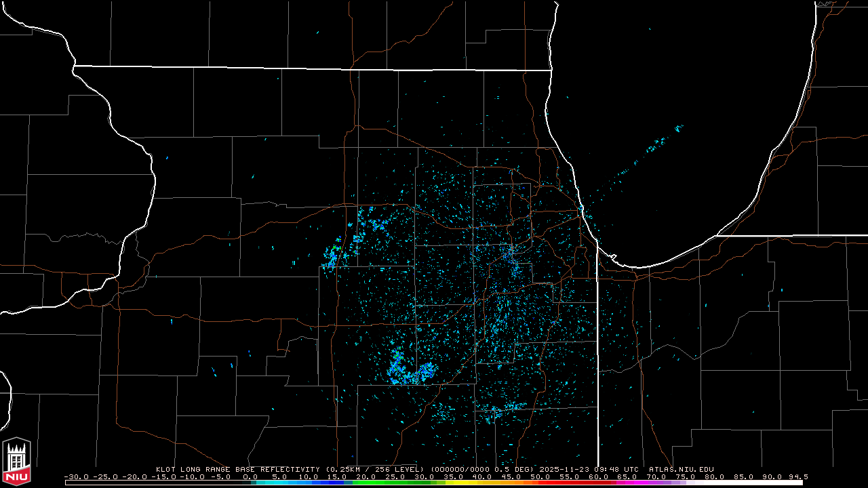Click the 75.0 scale label
868x488 pixels.
(x=686, y=477)
